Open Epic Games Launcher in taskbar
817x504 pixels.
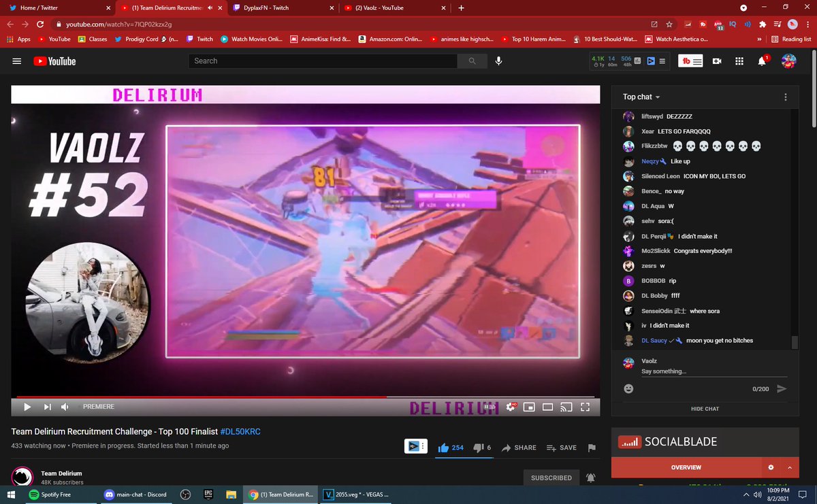(x=208, y=494)
